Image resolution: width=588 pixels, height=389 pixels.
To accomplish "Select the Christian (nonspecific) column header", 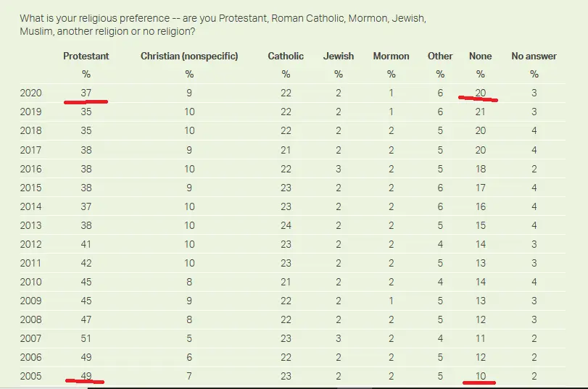I will (x=189, y=57).
